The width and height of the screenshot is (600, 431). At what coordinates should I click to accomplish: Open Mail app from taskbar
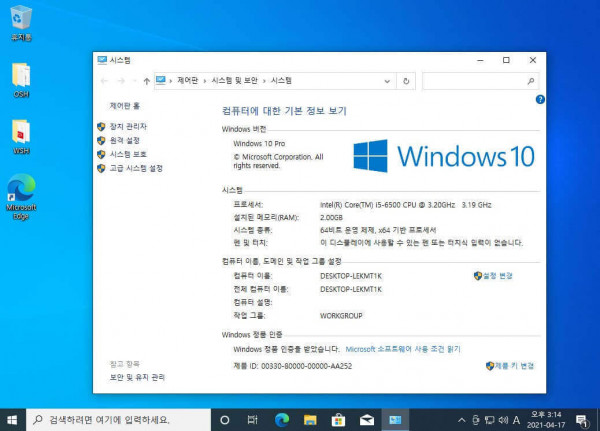click(x=367, y=420)
